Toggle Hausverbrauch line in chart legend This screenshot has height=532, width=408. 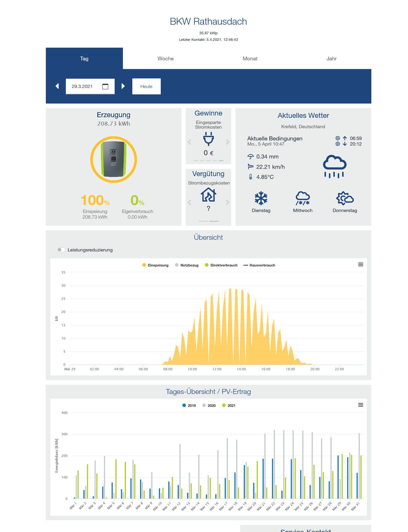(259, 265)
